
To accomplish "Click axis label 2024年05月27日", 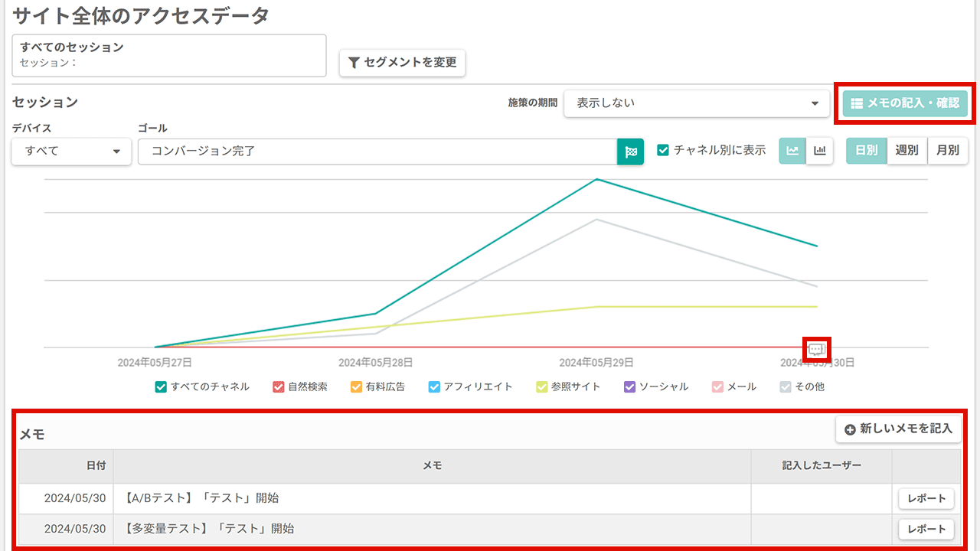I will click(155, 363).
